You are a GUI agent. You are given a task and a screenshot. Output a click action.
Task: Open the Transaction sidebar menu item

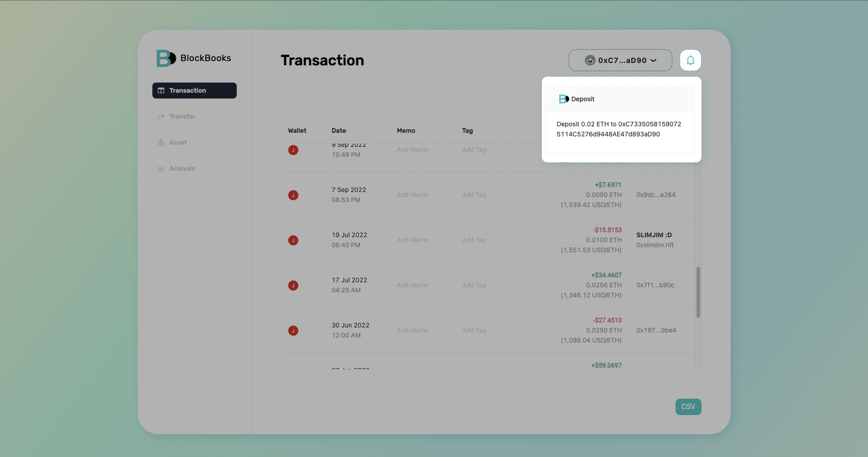194,90
